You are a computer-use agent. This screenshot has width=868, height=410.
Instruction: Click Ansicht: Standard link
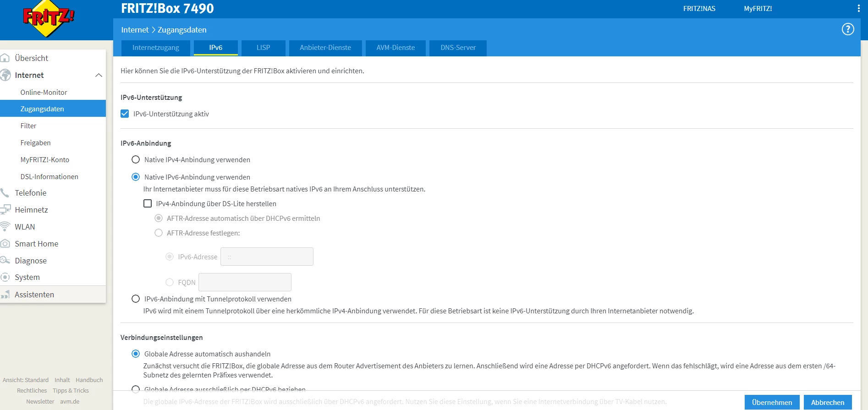click(26, 380)
